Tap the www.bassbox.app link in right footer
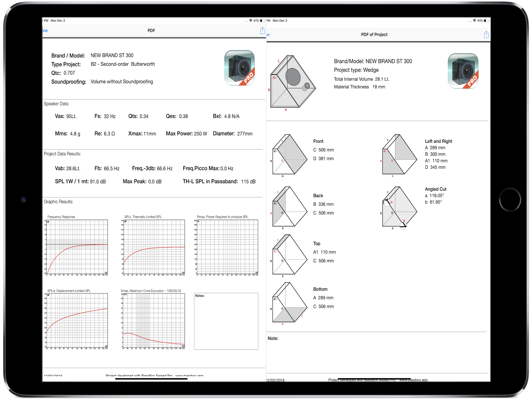The image size is (532, 399). pos(413,380)
